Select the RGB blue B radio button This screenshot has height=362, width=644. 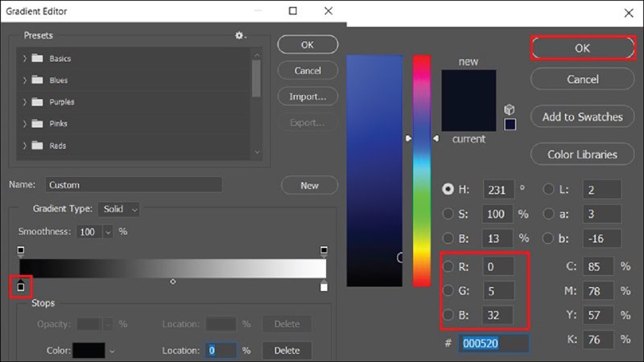click(448, 315)
